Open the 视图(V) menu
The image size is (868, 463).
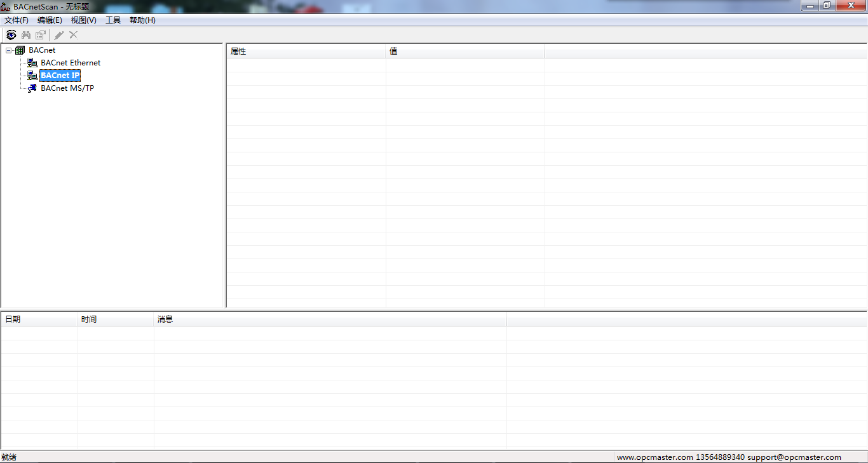click(x=84, y=20)
